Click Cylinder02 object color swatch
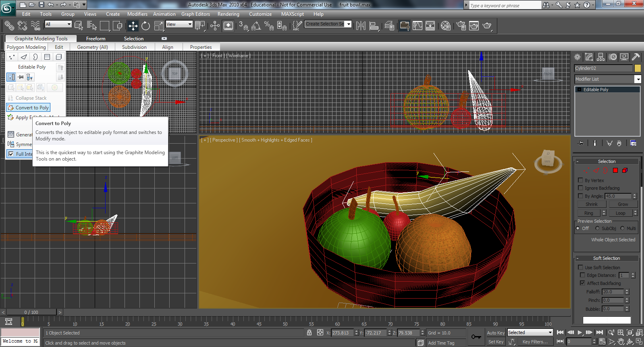Screen dimensions: 644x347 [638, 68]
